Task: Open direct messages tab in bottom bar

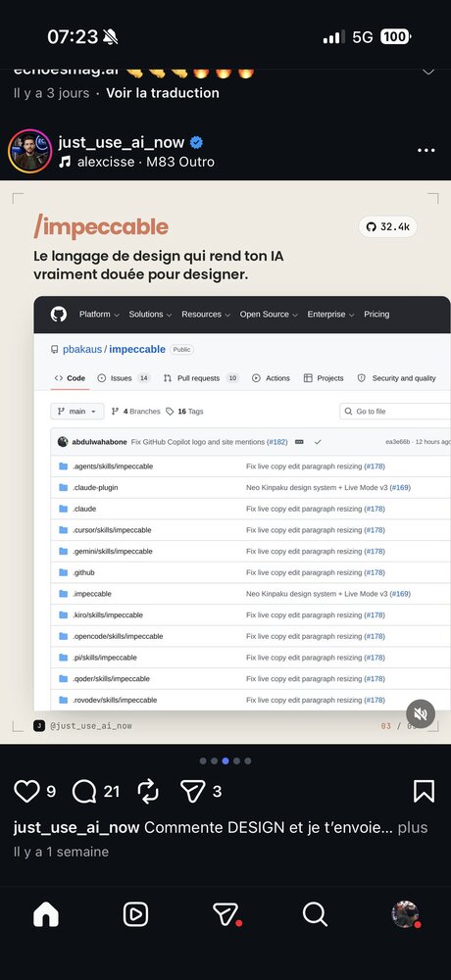Action: 226,914
